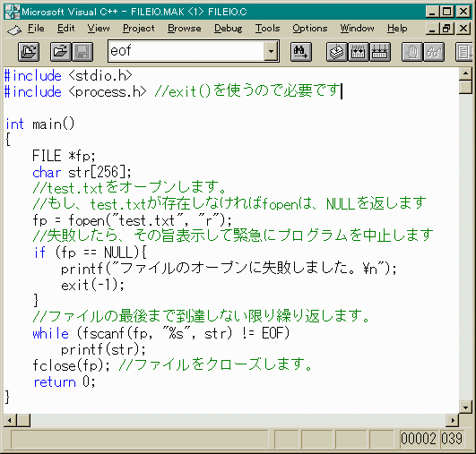Viewport: 476px width, 454px height.
Task: Click the find text field containing eof
Action: click(x=186, y=51)
